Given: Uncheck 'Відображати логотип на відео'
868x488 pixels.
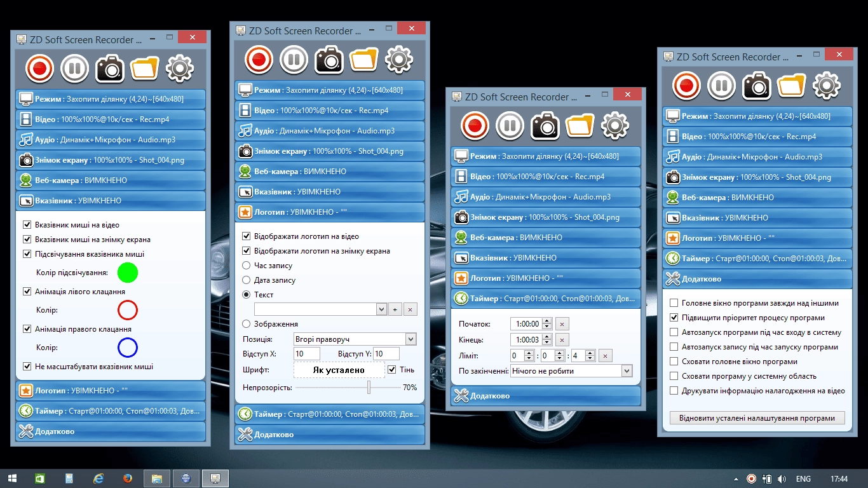Looking at the screenshot, I should (247, 236).
